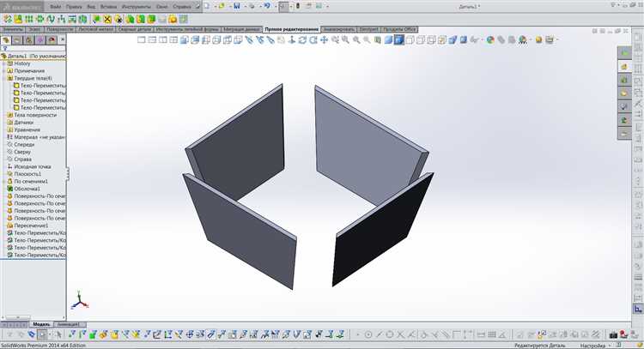Open the PropertyManager tab icon
Image resolution: width=644 pixels, height=349 pixels.
[17, 40]
